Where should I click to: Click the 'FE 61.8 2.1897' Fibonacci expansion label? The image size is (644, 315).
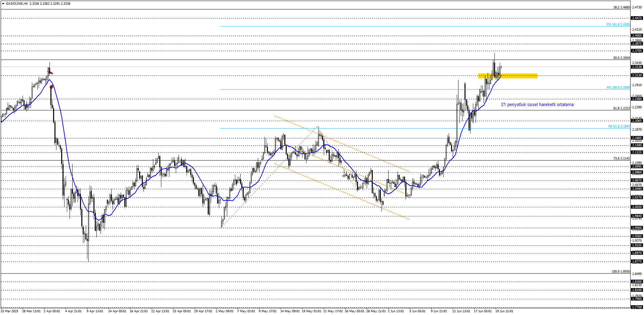coord(619,127)
